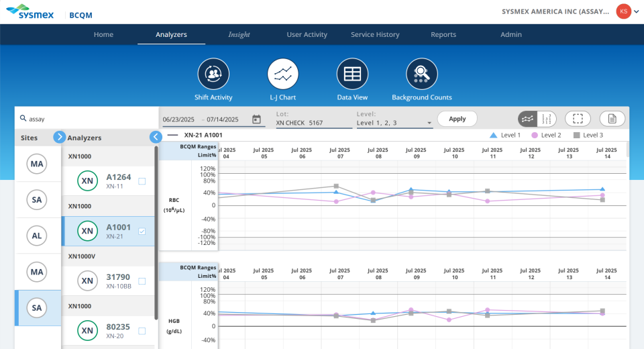Viewport: 644px width, 349px height.
Task: Open Background Counts
Action: pos(422,74)
